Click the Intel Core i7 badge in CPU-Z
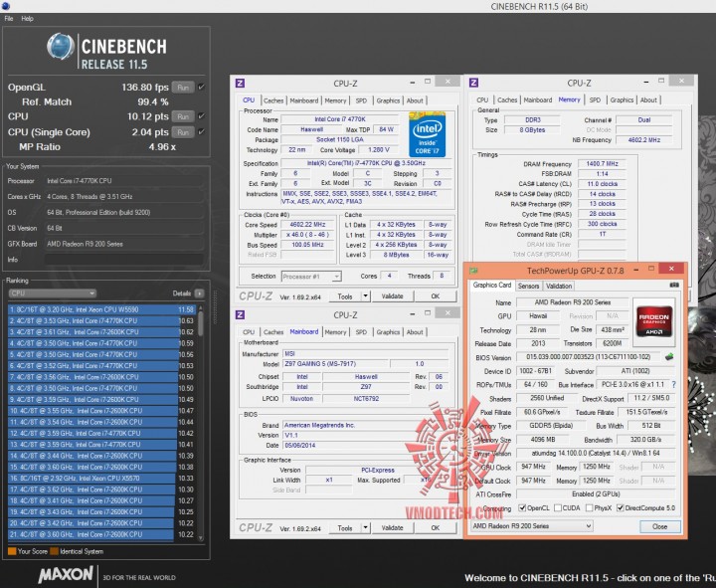Image resolution: width=716 pixels, height=588 pixels. pyautogui.click(x=427, y=134)
